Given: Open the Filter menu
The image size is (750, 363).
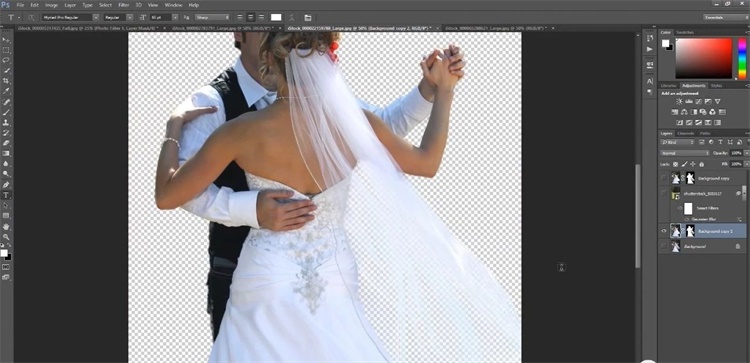Looking at the screenshot, I should 123,5.
